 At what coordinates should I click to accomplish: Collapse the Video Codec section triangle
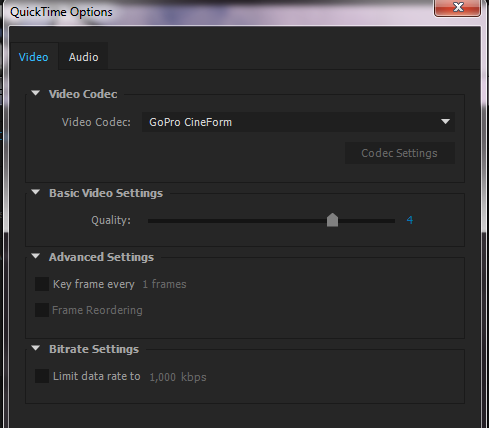tap(36, 93)
